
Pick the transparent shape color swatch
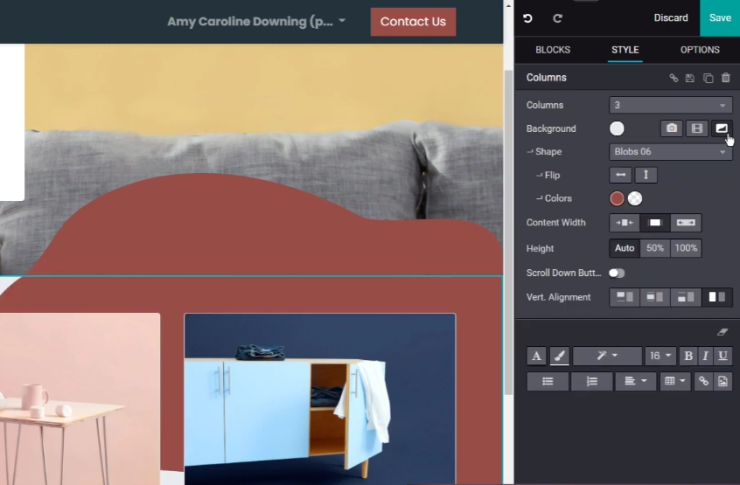(635, 199)
